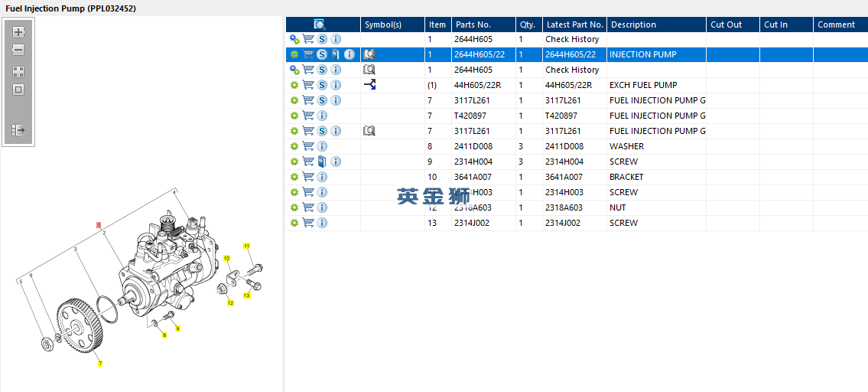Open info for 2644H605/22 INJECTION PUMP
Image resolution: width=868 pixels, height=392 pixels.
click(x=349, y=54)
